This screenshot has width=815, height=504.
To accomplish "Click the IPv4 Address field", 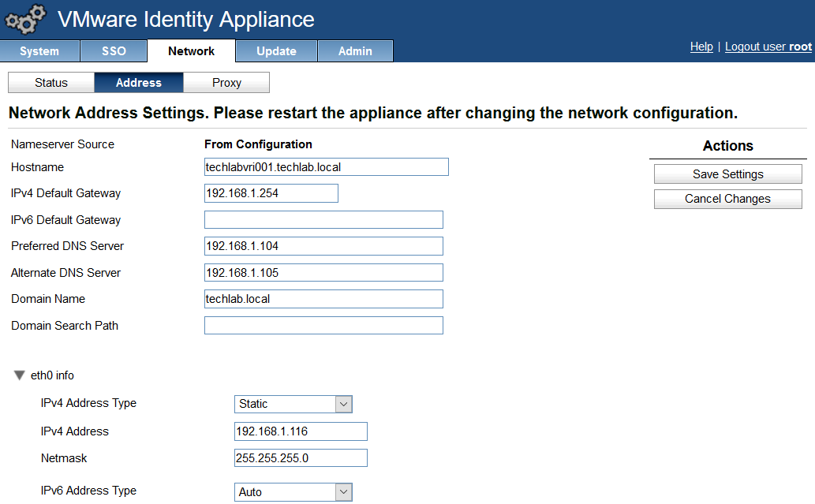I will [301, 431].
